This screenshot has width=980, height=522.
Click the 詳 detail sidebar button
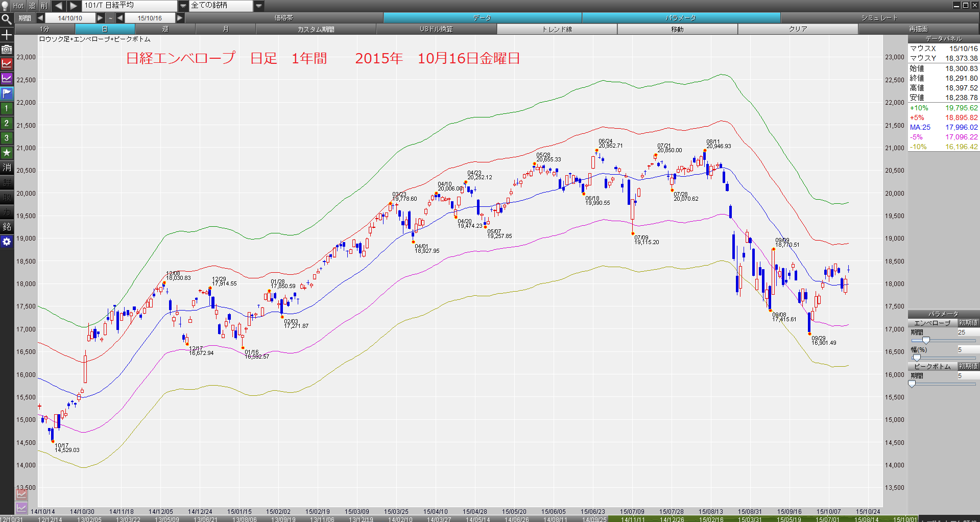7,182
